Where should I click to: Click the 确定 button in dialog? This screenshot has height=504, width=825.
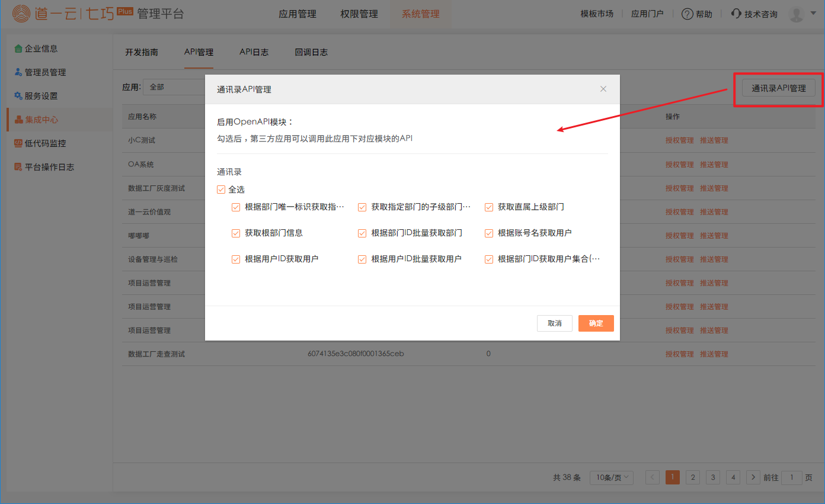click(x=596, y=323)
